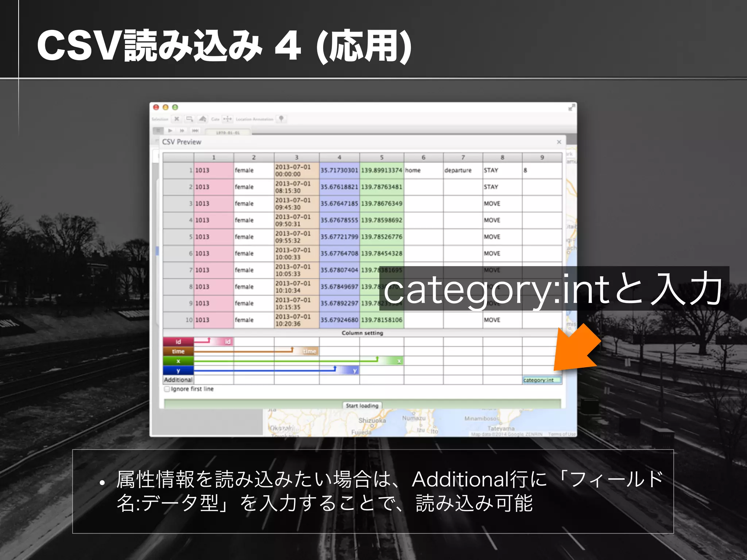This screenshot has height=560, width=747.
Task: Click column header 5
Action: pos(382,157)
